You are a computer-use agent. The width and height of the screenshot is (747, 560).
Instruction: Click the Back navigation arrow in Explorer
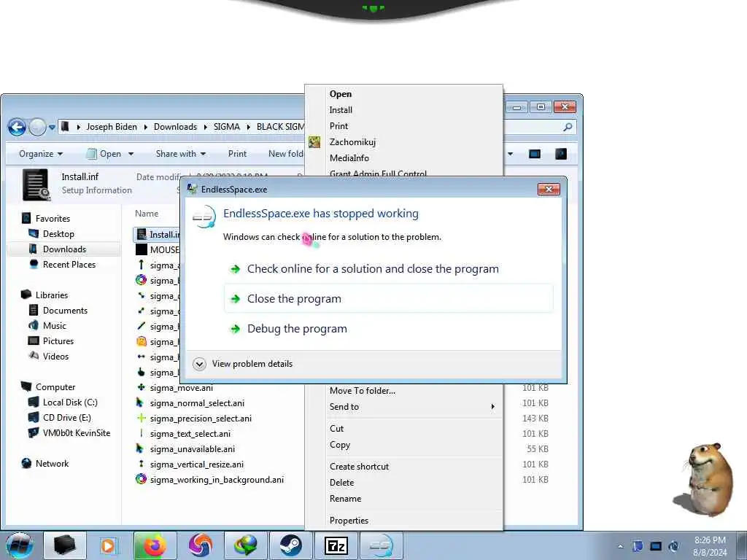tap(18, 127)
